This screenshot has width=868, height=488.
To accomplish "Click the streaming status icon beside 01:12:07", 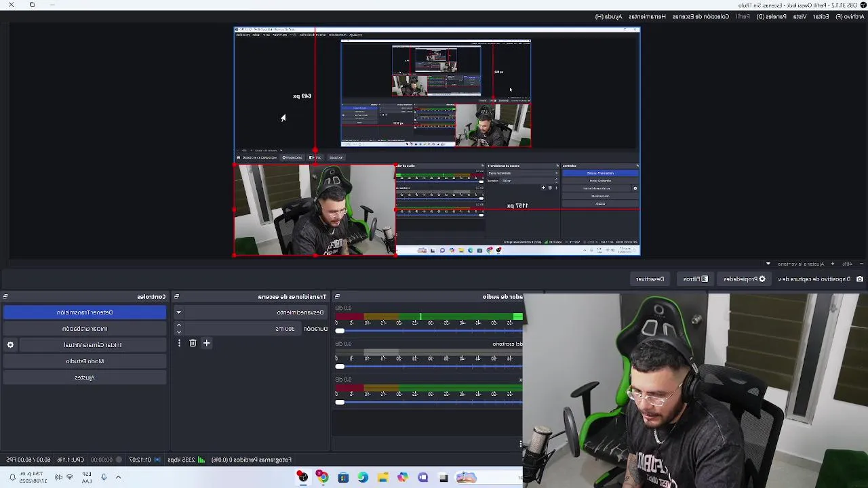I will [158, 460].
